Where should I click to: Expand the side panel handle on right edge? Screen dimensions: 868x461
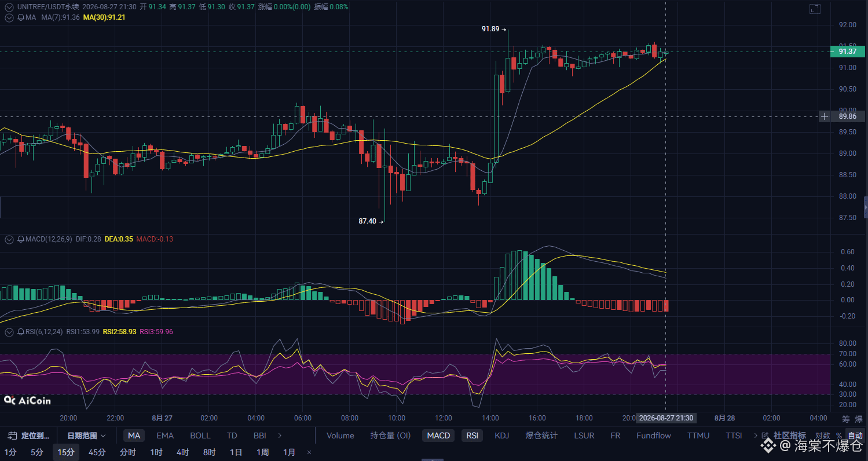pos(866,207)
